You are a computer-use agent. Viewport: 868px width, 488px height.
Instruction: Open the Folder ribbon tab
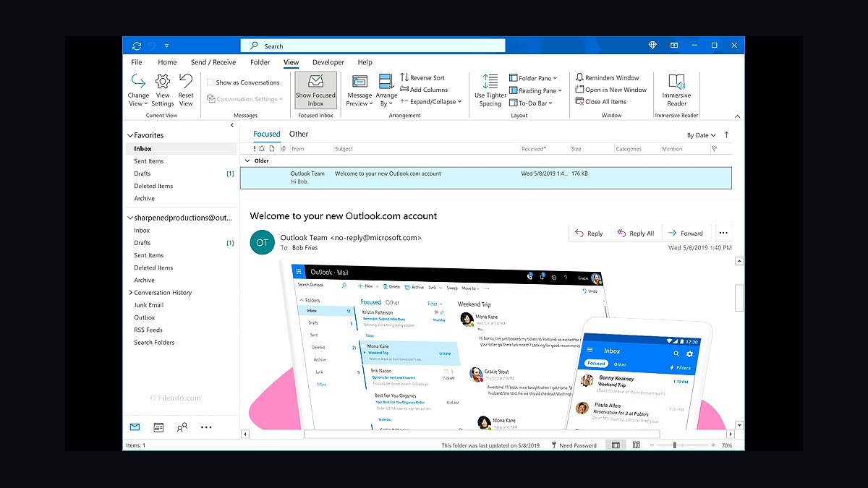(x=260, y=62)
